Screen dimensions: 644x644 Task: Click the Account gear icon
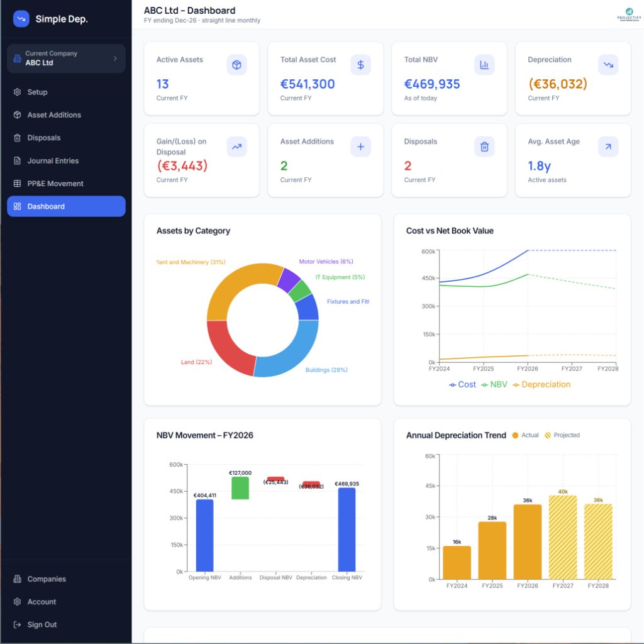(17, 602)
